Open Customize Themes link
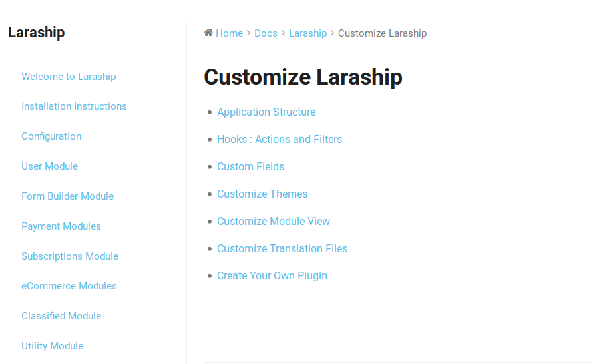591x364 pixels. (x=262, y=194)
